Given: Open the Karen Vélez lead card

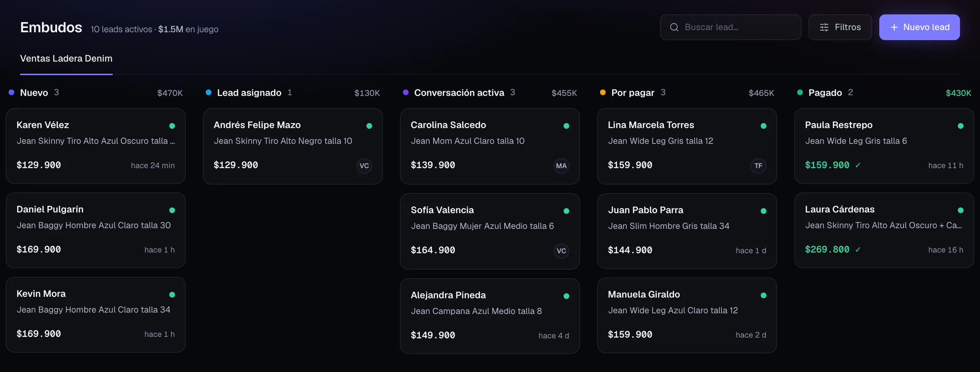Looking at the screenshot, I should click(x=96, y=146).
